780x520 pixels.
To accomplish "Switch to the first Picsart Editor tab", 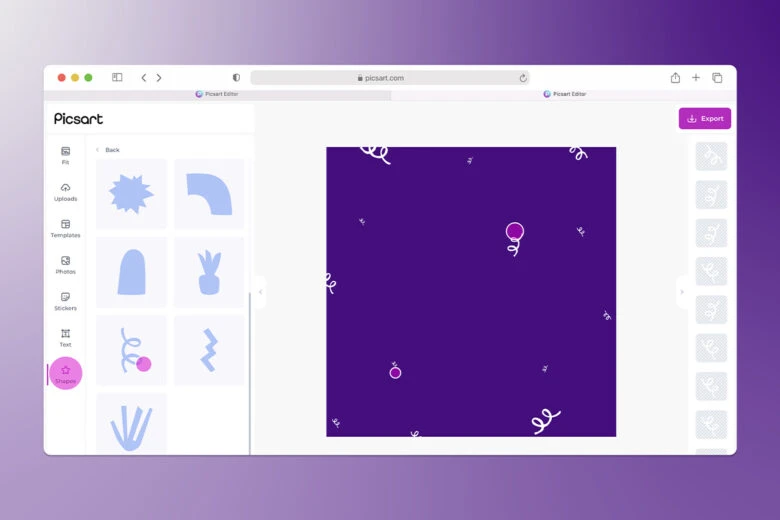I will pos(217,94).
